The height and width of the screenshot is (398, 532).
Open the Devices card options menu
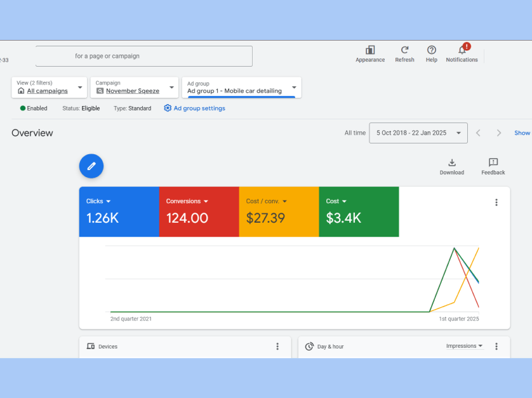coord(277,347)
